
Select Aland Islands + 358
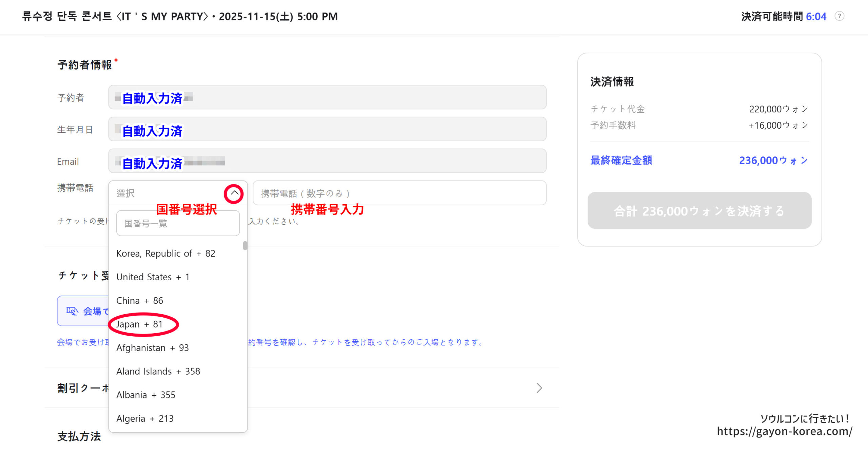tap(158, 371)
